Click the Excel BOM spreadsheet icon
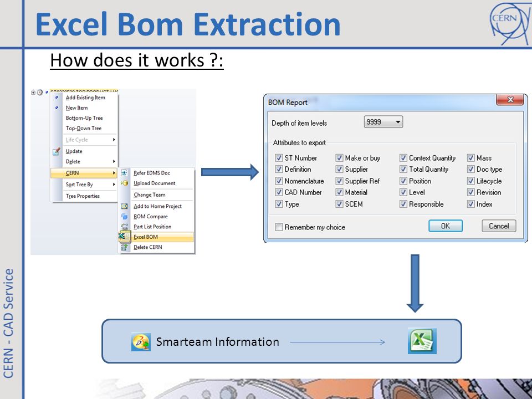 pyautogui.click(x=124, y=237)
